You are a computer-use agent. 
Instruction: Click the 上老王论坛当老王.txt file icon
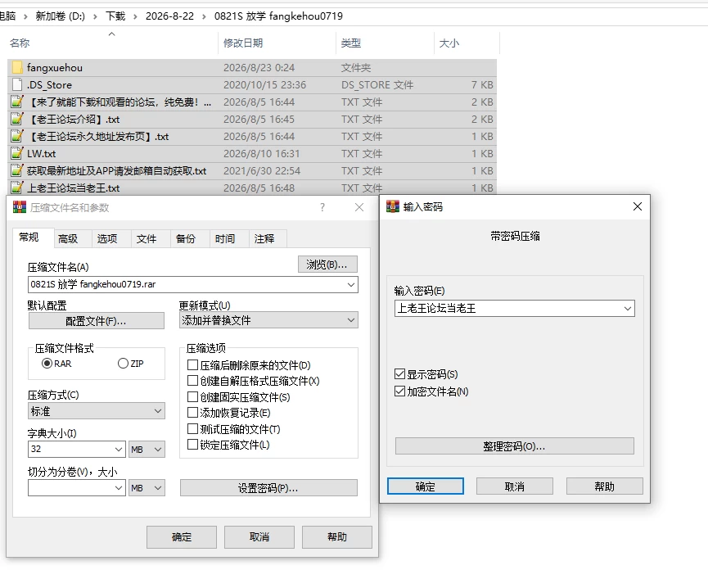point(17,188)
